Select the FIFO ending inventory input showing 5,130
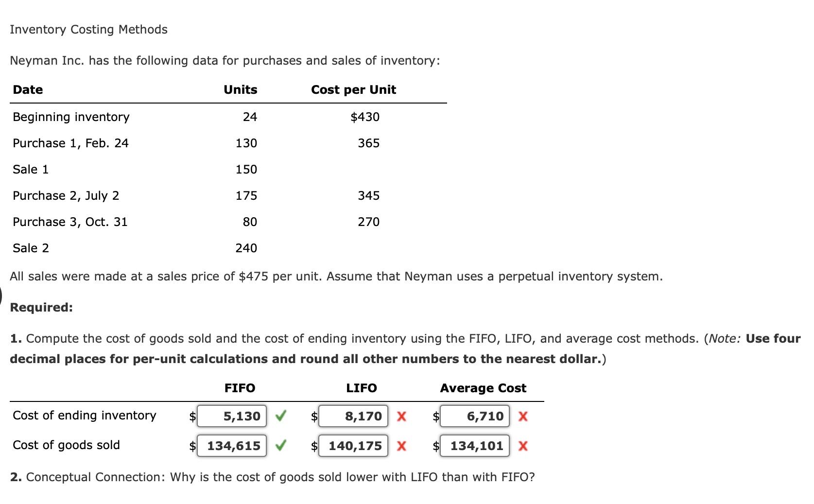 click(232, 416)
